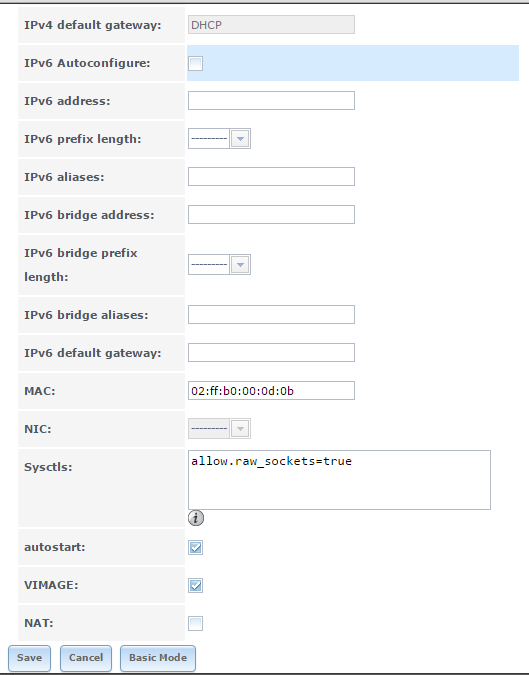Click the IPv6 bridge aliases field
Image resolution: width=529 pixels, height=675 pixels.
click(x=271, y=315)
